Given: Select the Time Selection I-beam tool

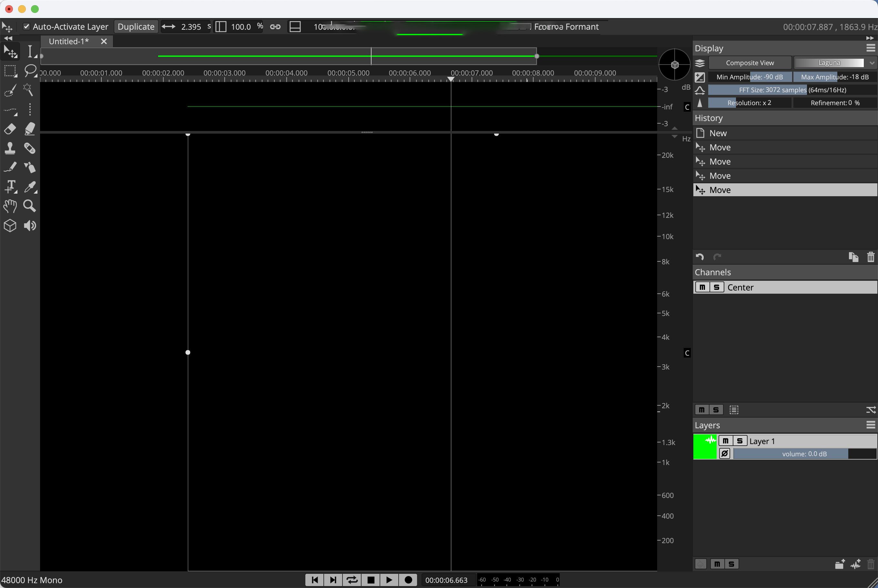Looking at the screenshot, I should [30, 51].
